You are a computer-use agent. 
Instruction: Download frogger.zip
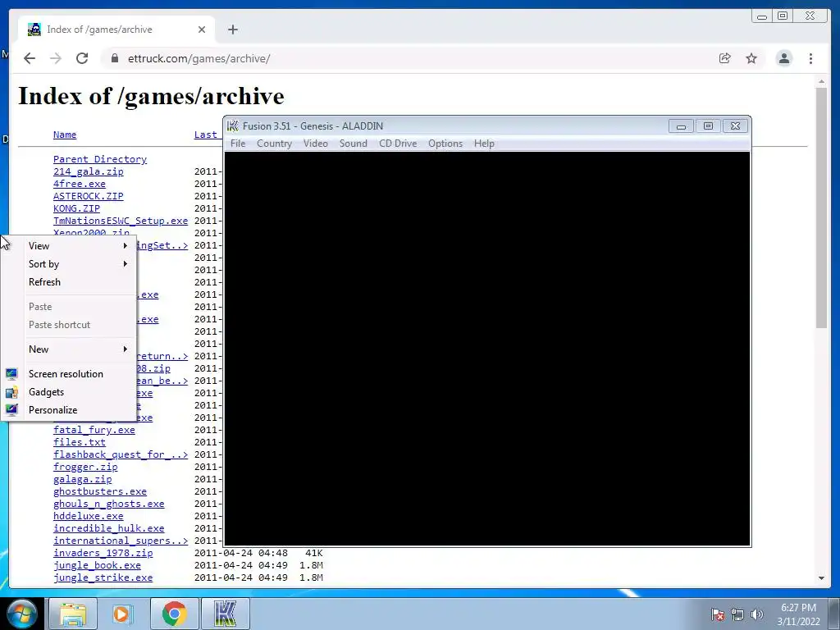pos(85,467)
